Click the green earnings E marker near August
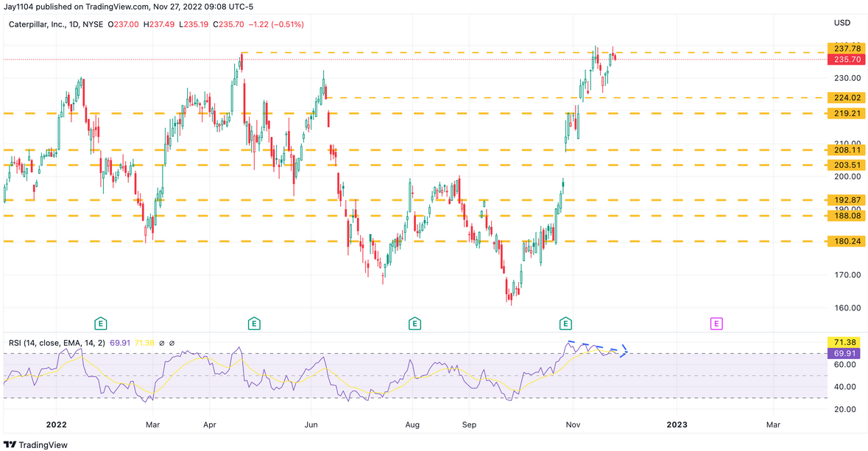This screenshot has width=868, height=451. point(414,324)
